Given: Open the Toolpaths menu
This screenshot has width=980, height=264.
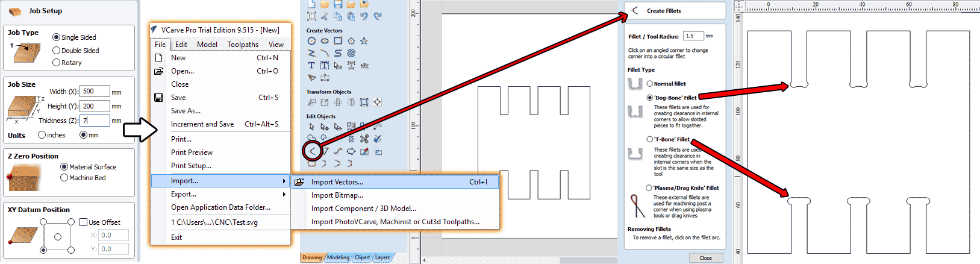Looking at the screenshot, I should pyautogui.click(x=243, y=44).
